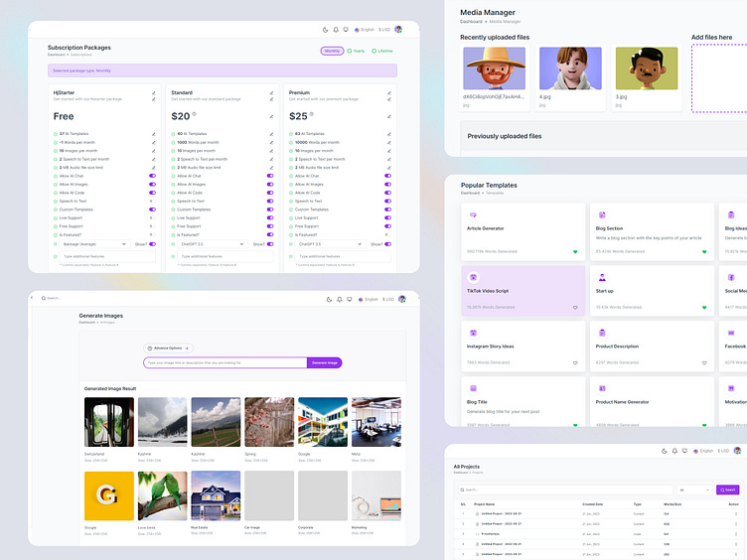Open English language selector in Generate Images header
Viewport: 747px width, 560px height.
369,300
